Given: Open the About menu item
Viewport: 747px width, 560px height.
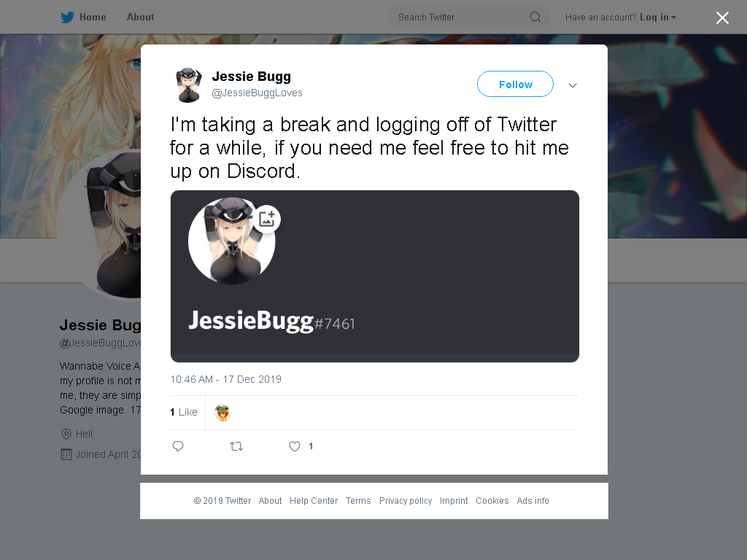Looking at the screenshot, I should [x=140, y=17].
